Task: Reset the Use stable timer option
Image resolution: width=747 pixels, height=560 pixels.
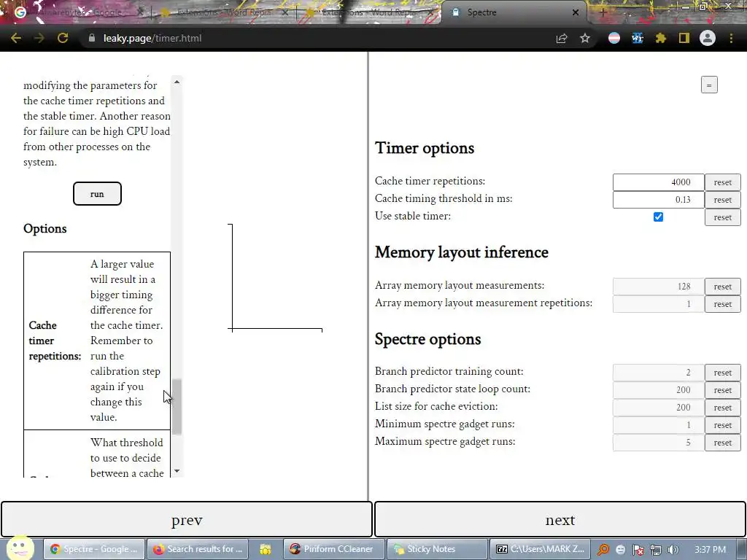Action: pyautogui.click(x=723, y=217)
